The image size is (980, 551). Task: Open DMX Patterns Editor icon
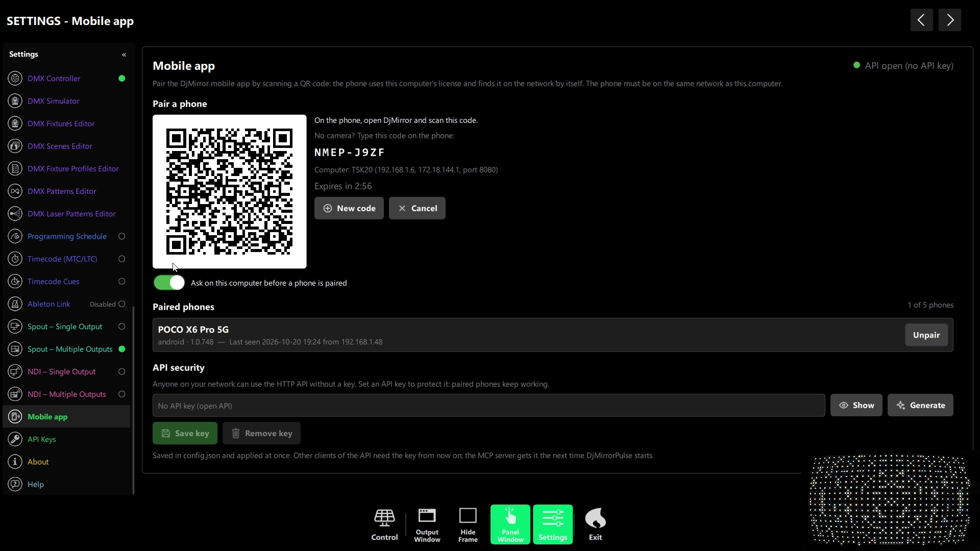coord(15,191)
